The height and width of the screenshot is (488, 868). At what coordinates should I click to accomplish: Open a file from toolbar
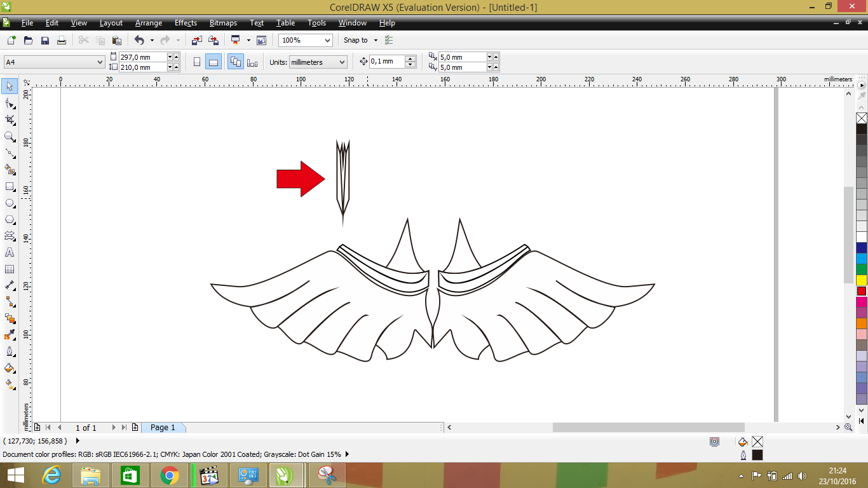pos(28,40)
